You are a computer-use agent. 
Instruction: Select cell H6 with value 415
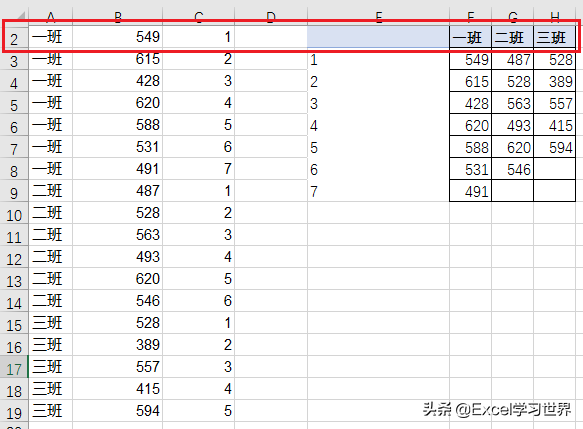pyautogui.click(x=554, y=125)
